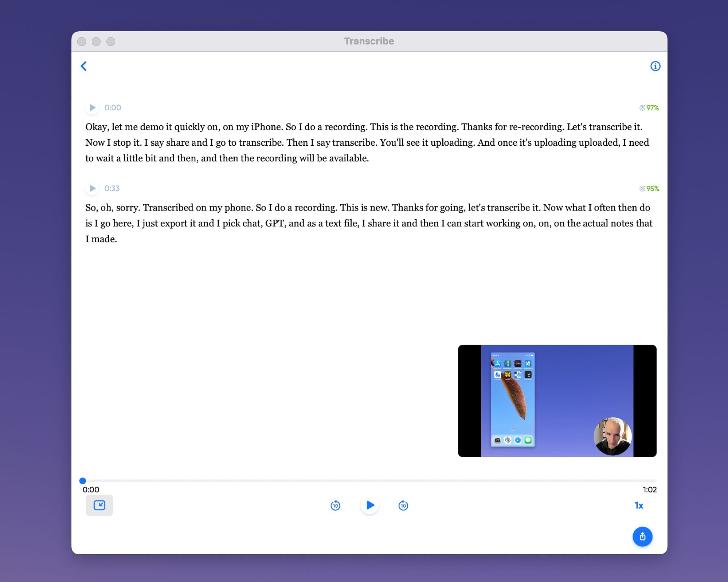Open the info panel icon
This screenshot has height=582, width=728.
click(x=655, y=66)
